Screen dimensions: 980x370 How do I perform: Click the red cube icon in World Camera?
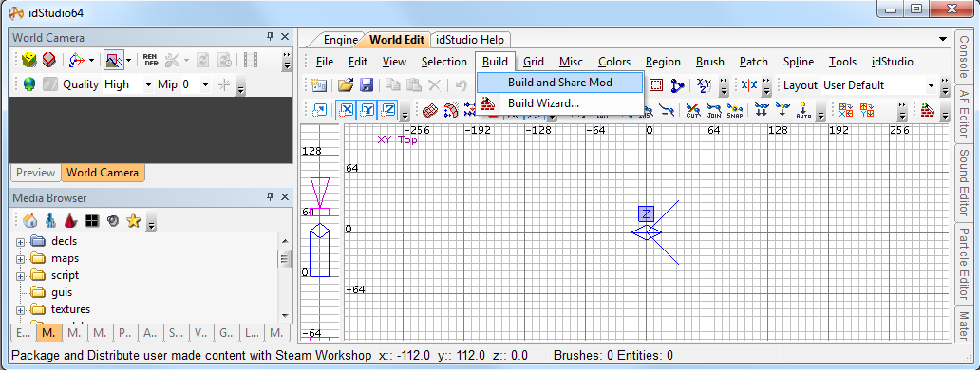click(48, 60)
